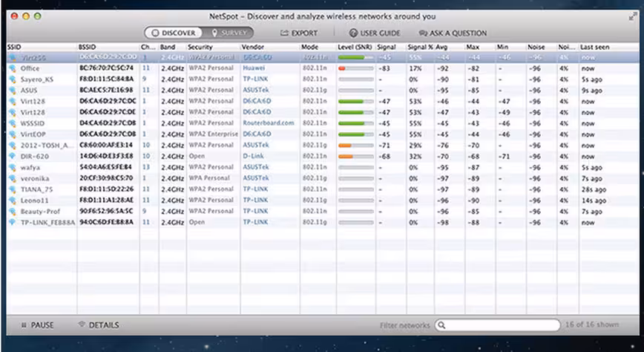
Task: Sort by Signal % column header
Action: (420, 48)
